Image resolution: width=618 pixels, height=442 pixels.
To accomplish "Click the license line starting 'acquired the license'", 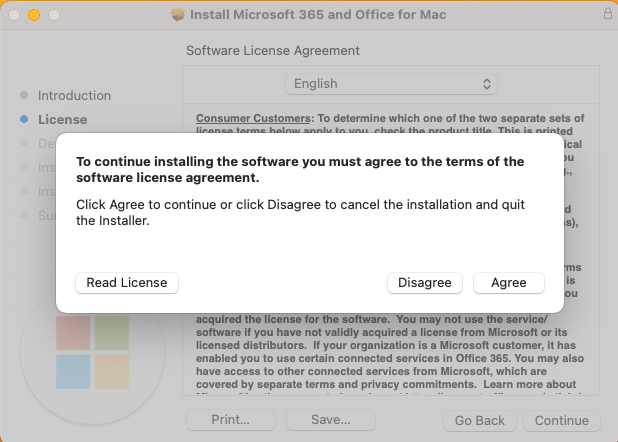I will [x=372, y=319].
